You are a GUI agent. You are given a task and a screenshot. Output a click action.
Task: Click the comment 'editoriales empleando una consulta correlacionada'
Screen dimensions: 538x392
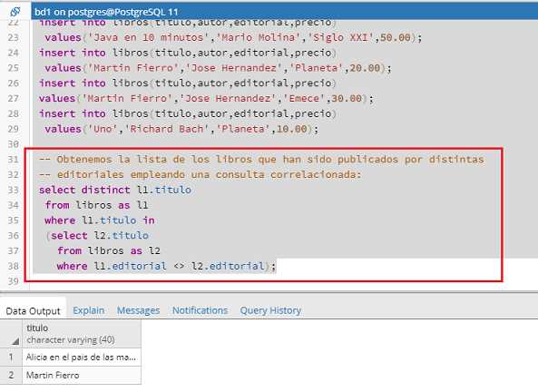click(200, 175)
